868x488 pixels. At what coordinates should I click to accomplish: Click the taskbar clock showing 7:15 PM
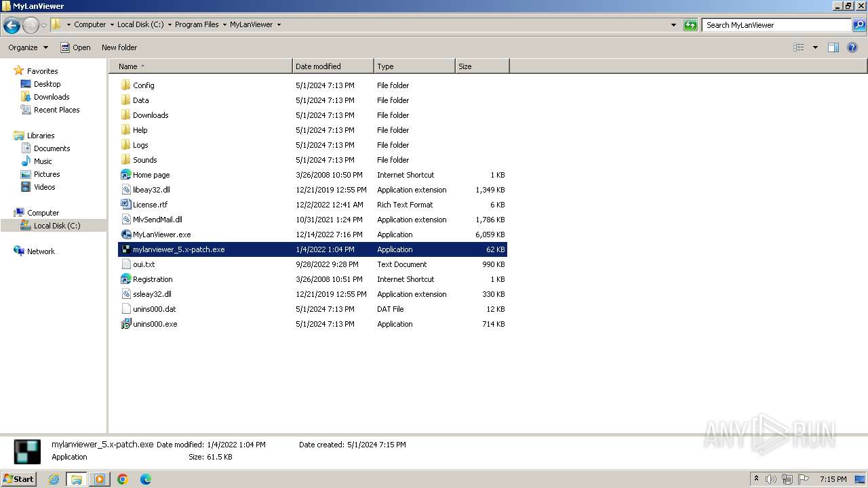(833, 479)
